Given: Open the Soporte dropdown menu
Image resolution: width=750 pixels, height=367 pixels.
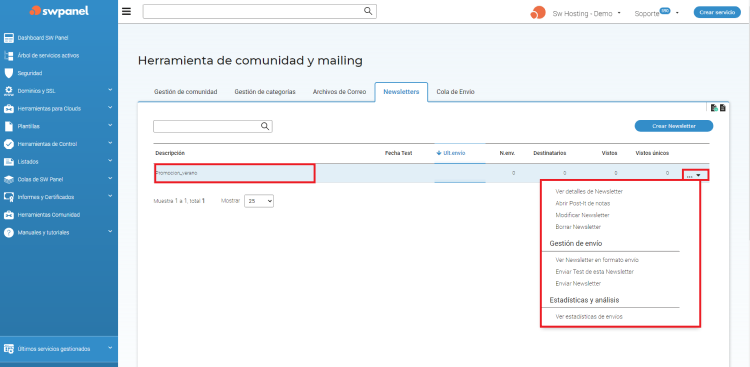Looking at the screenshot, I should pyautogui.click(x=657, y=13).
